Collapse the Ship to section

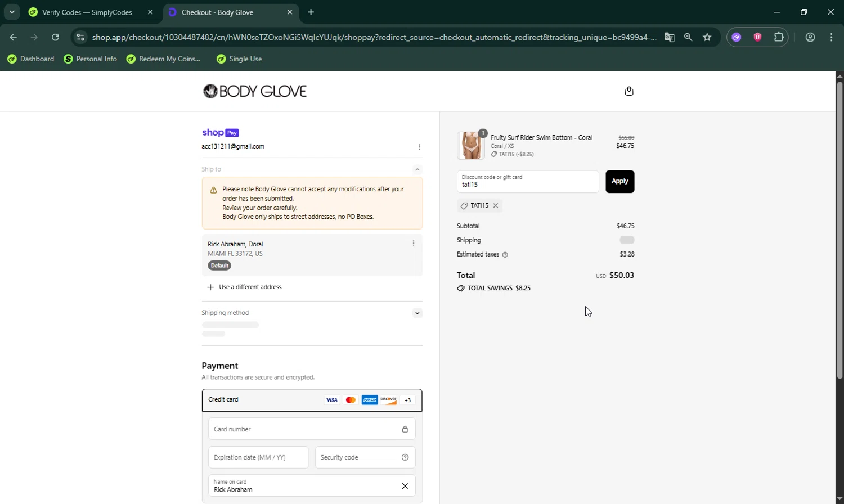[x=417, y=169]
